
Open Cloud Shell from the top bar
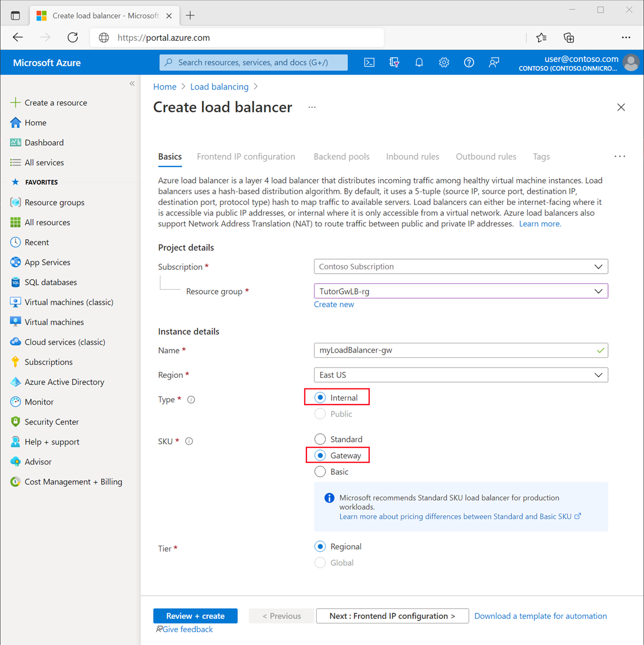click(369, 63)
